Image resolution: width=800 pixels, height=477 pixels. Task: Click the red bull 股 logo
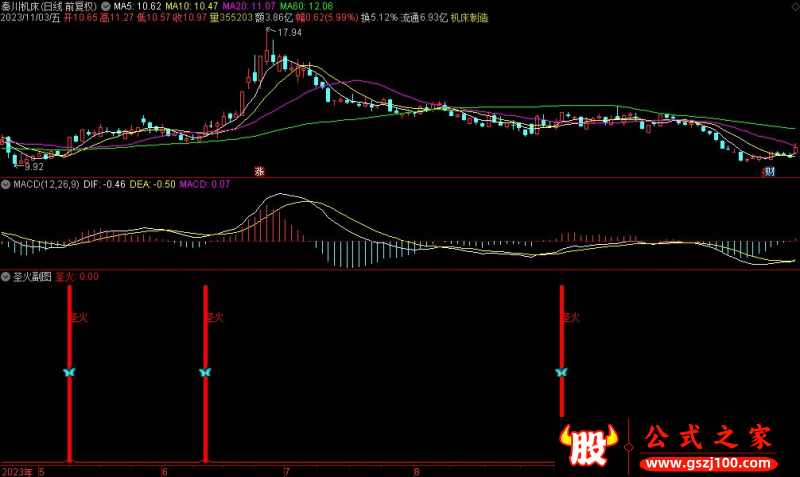[x=590, y=445]
